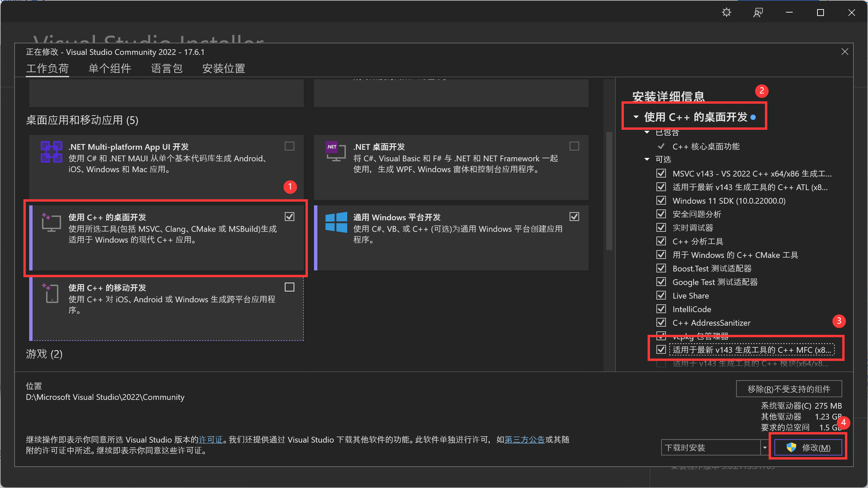Switch to the 单个组件 tab
The width and height of the screenshot is (868, 488).
(x=110, y=68)
